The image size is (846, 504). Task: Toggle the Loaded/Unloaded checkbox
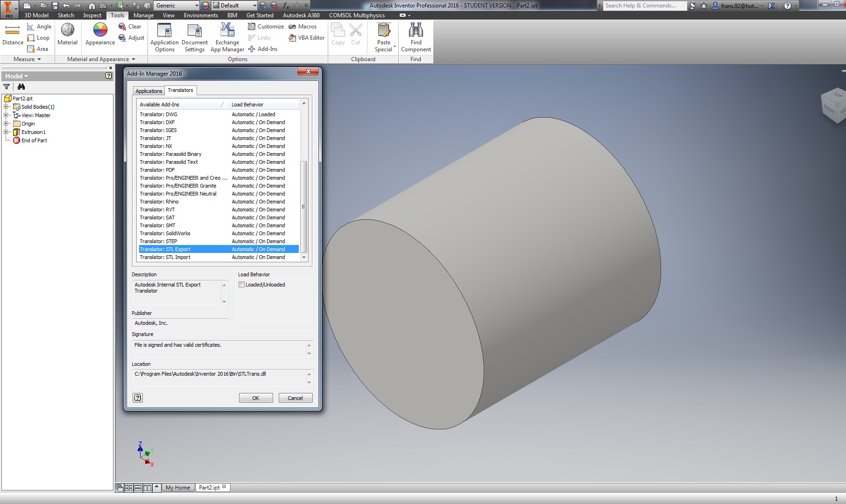click(x=242, y=285)
